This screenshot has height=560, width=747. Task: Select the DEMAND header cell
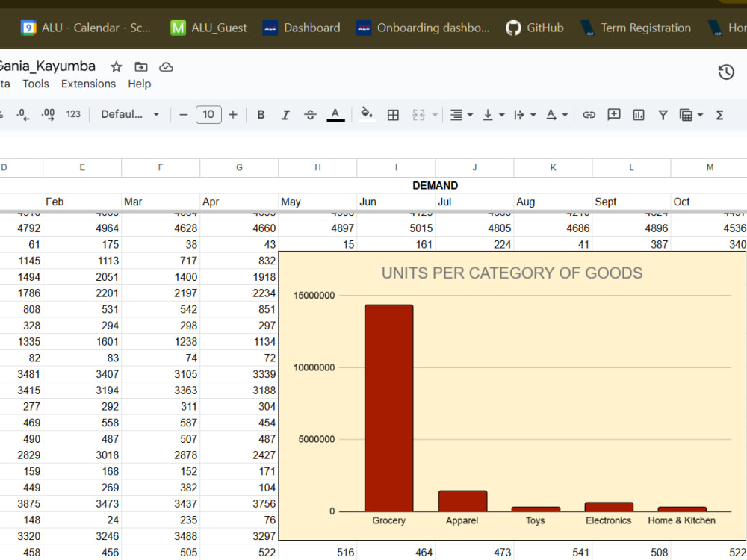(x=435, y=186)
